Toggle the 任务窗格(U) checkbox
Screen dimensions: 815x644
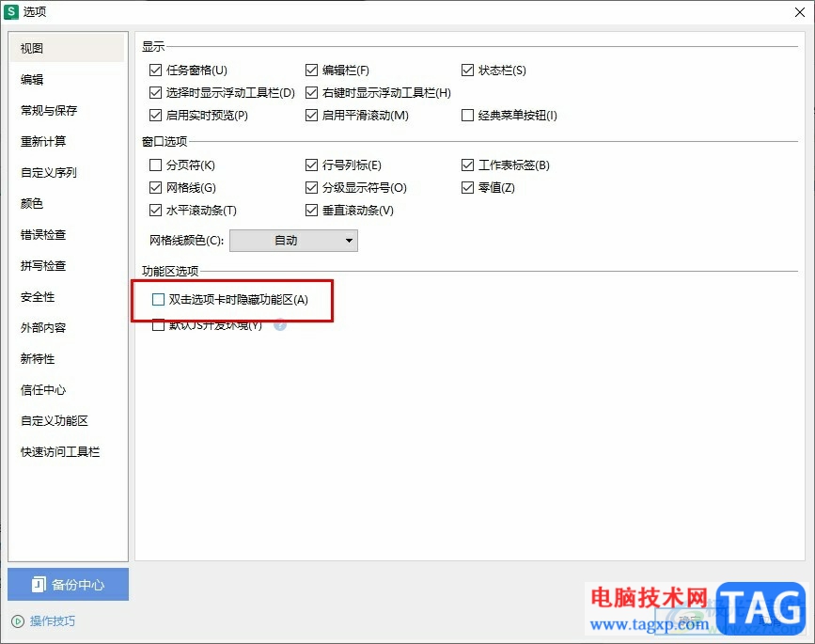click(x=155, y=71)
